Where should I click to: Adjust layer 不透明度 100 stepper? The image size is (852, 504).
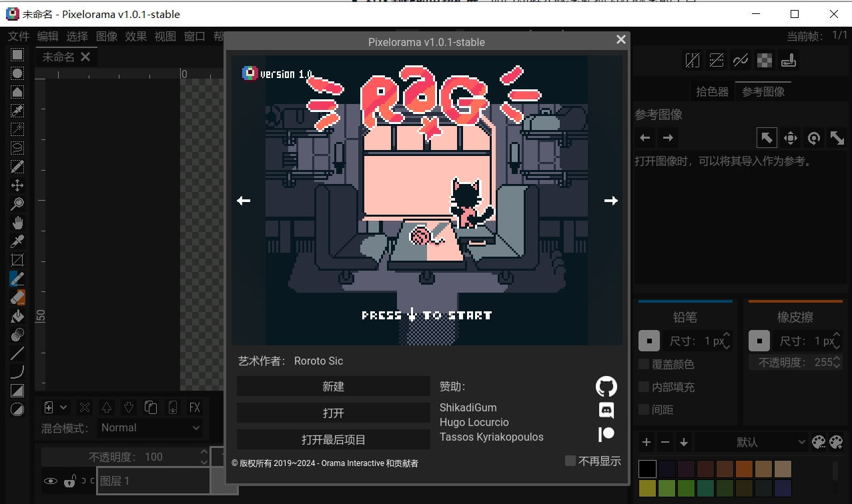[x=204, y=457]
